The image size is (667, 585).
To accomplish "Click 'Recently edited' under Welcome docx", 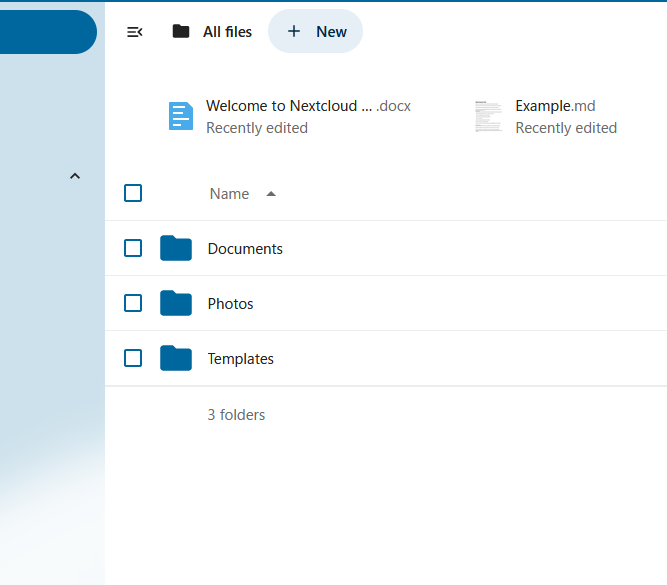I will [x=257, y=128].
